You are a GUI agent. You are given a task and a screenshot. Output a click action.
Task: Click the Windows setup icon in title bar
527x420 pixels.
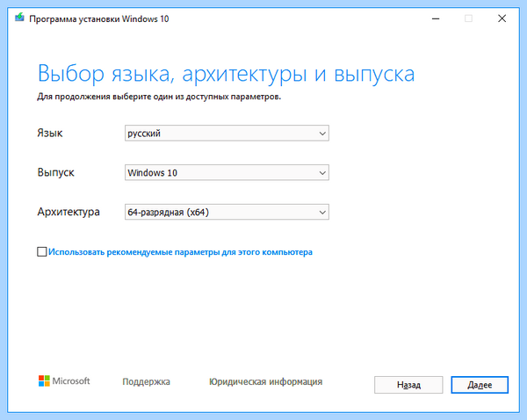(19, 18)
